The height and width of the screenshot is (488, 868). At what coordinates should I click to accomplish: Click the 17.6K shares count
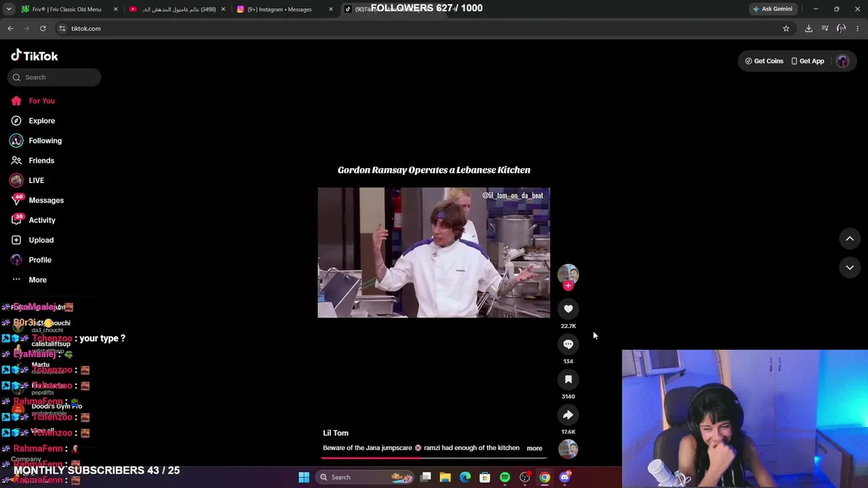coord(568,432)
